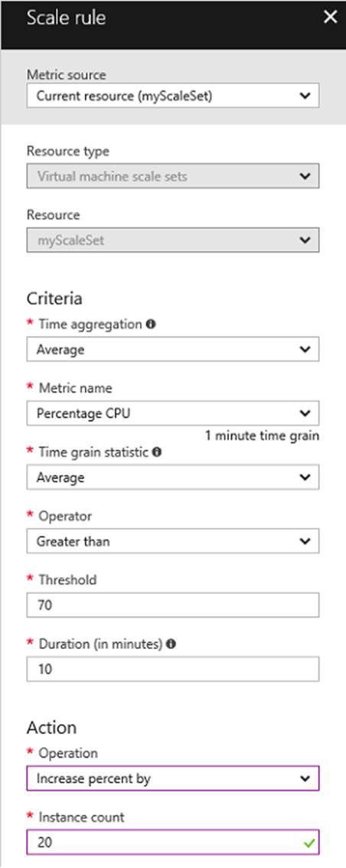346x868 pixels.
Task: Focus the Duration field showing 10
Action: [x=173, y=669]
